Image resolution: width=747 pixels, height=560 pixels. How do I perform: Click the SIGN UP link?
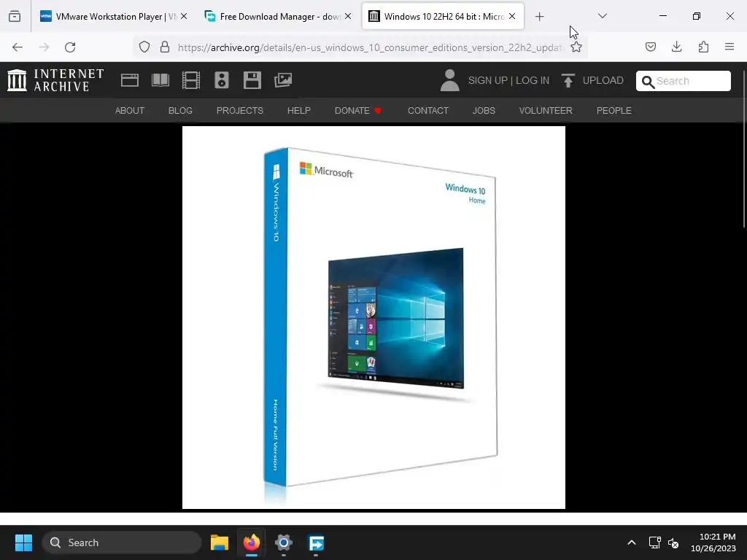tap(487, 80)
